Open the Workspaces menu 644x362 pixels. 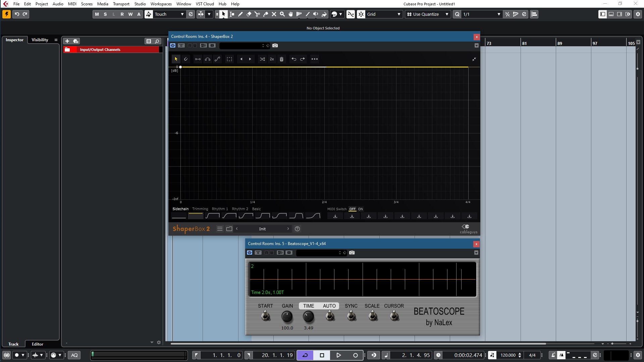click(161, 4)
